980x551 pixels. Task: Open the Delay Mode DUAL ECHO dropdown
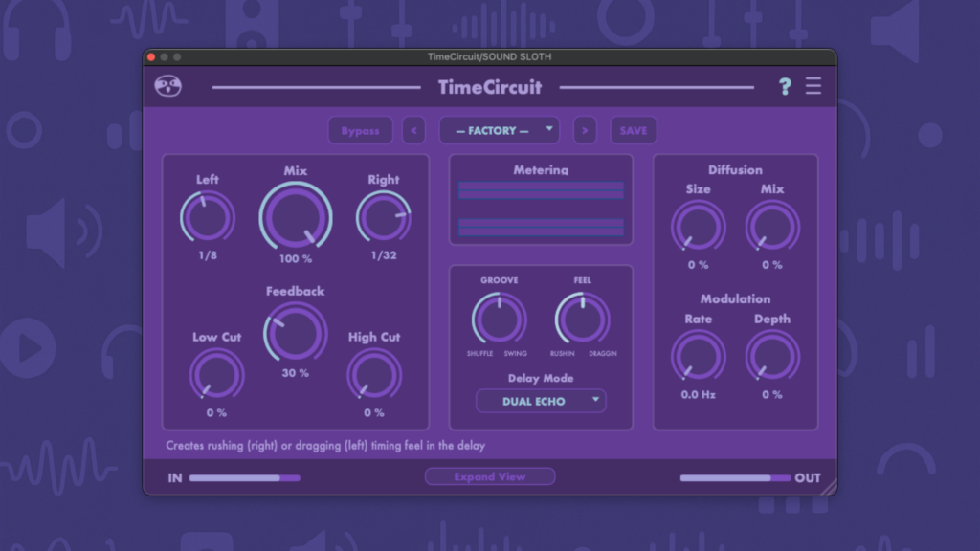(541, 401)
